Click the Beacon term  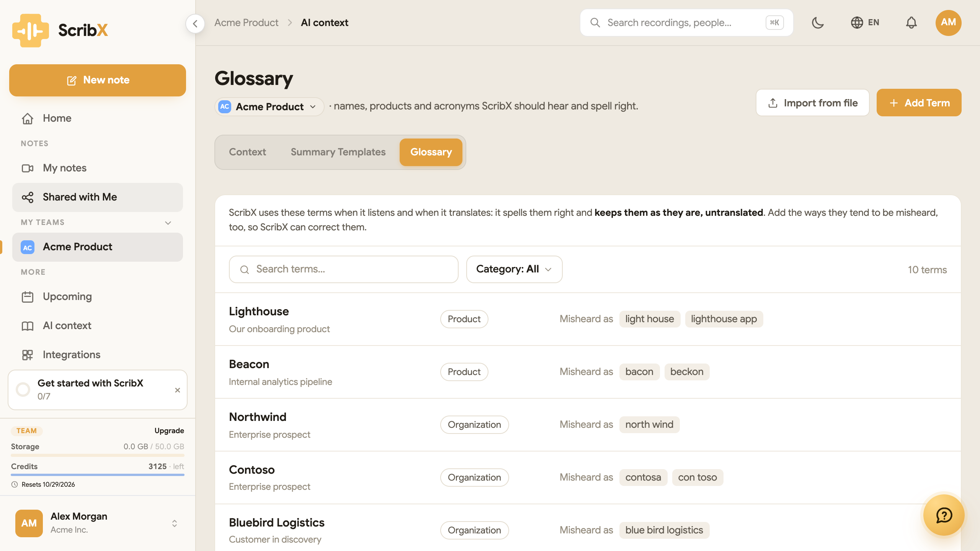tap(249, 364)
